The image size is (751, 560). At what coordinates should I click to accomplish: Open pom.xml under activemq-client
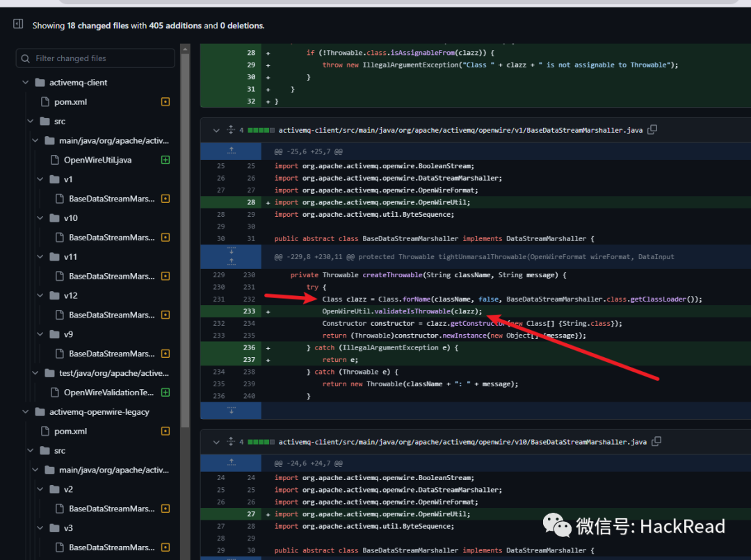(x=70, y=102)
